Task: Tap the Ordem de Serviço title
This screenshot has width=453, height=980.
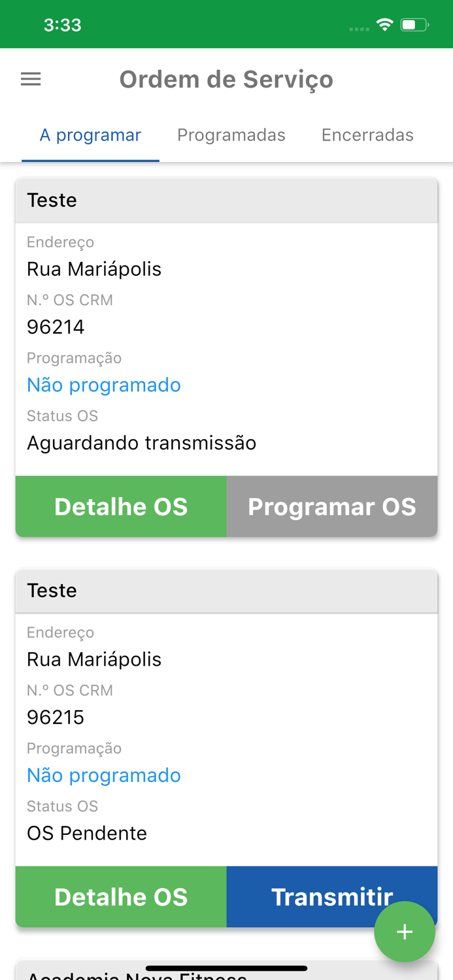Action: pos(226,78)
